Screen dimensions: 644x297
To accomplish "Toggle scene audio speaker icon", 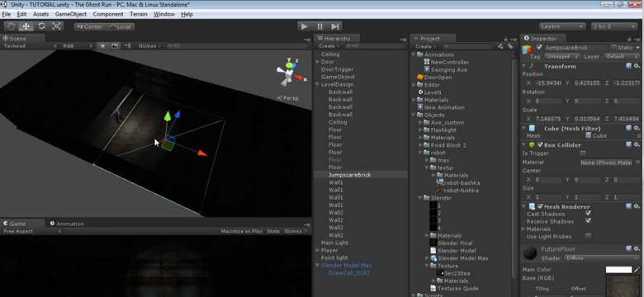I will tap(127, 46).
